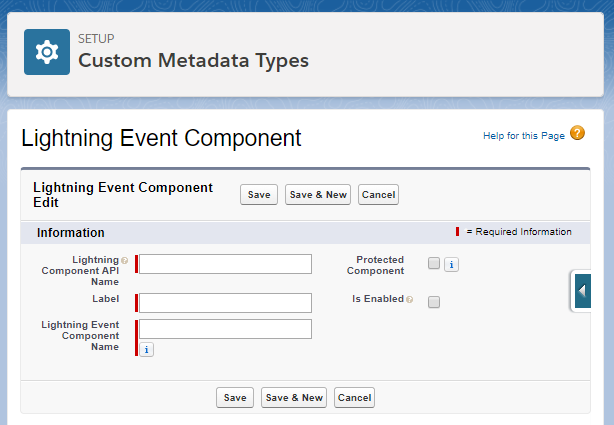The image size is (614, 425).
Task: Click help bubble beside Is Enabled label
Action: [410, 300]
